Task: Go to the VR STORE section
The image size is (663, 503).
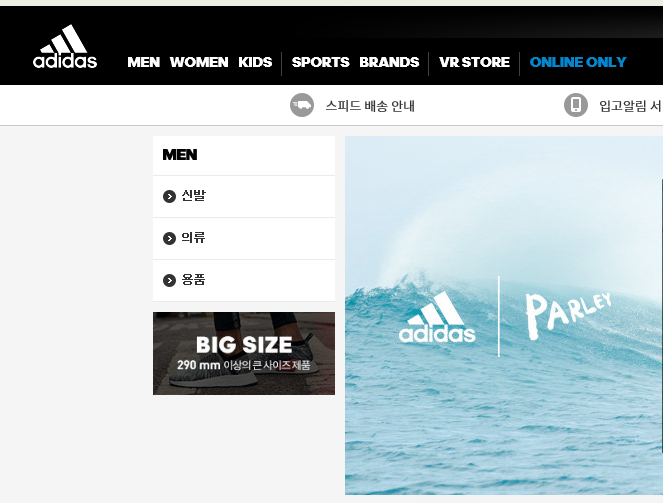Action: tap(474, 62)
